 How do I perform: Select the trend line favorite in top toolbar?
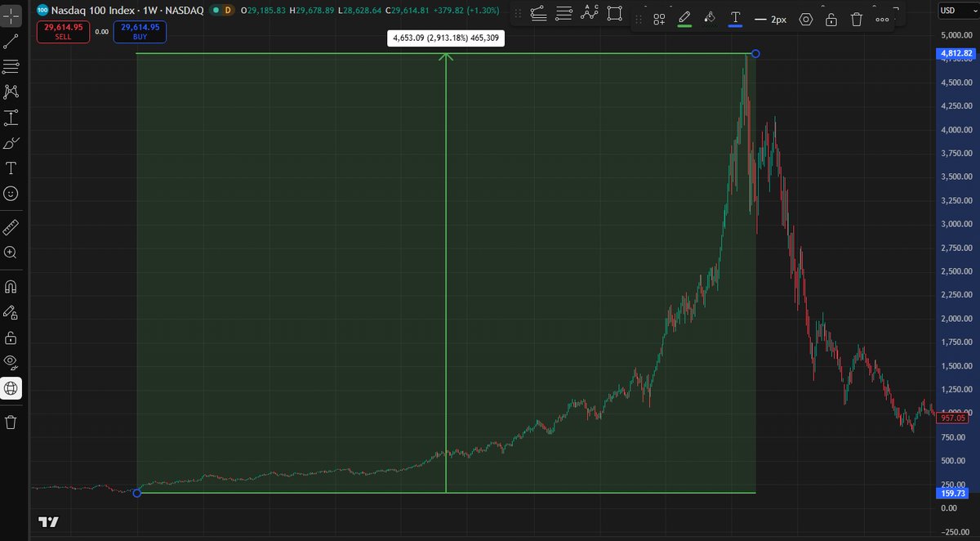click(538, 13)
